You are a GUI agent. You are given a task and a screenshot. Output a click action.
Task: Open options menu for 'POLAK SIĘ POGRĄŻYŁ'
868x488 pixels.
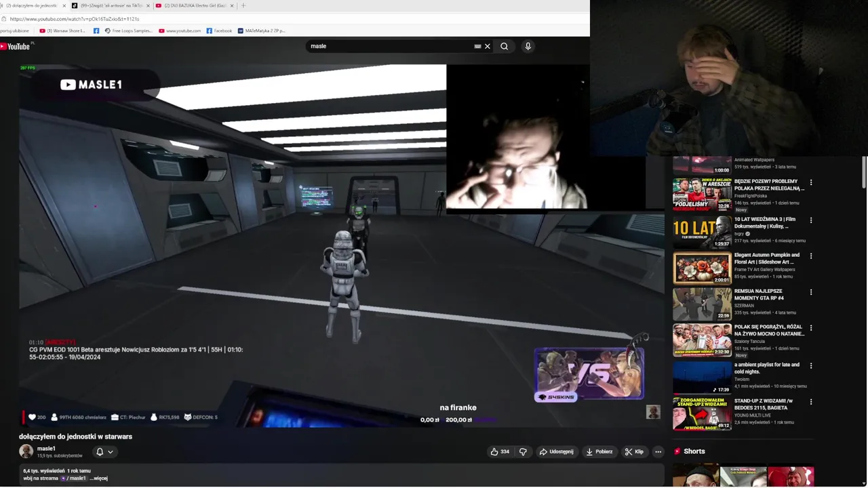click(x=810, y=328)
